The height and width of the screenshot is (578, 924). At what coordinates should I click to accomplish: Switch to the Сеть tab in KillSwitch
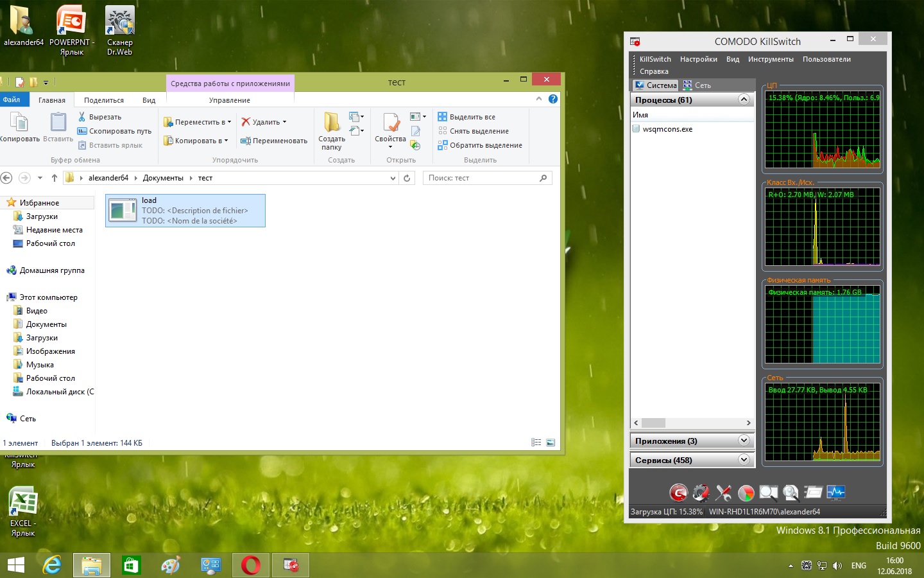pos(697,85)
